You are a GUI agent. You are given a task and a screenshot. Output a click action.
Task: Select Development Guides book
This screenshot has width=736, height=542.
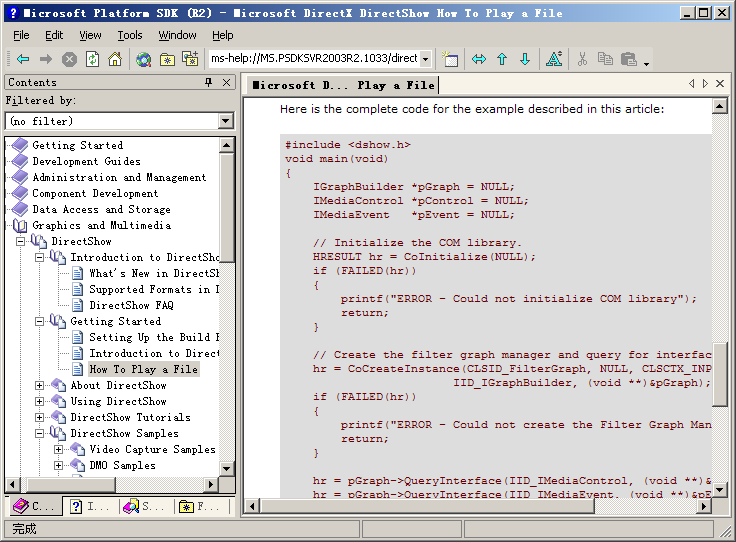click(86, 162)
